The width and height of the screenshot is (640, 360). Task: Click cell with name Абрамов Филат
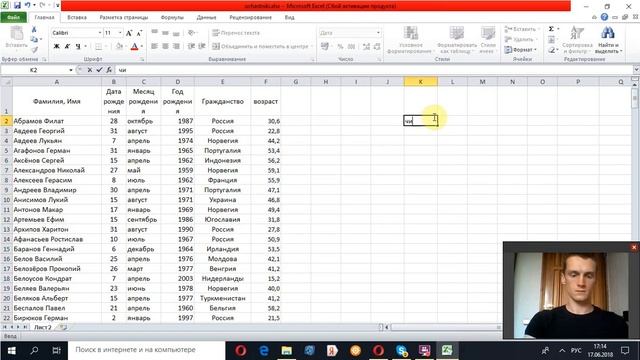pyautogui.click(x=57, y=121)
